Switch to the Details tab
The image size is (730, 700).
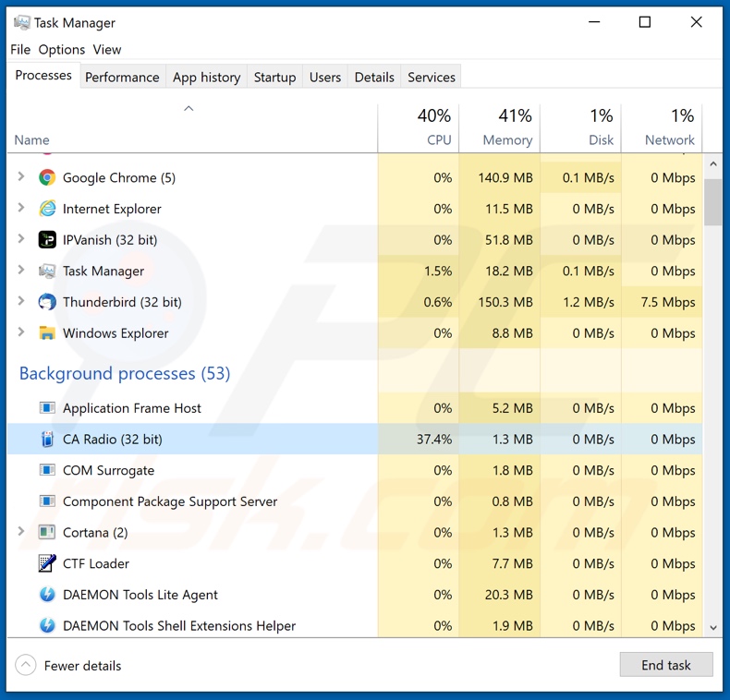pos(374,78)
